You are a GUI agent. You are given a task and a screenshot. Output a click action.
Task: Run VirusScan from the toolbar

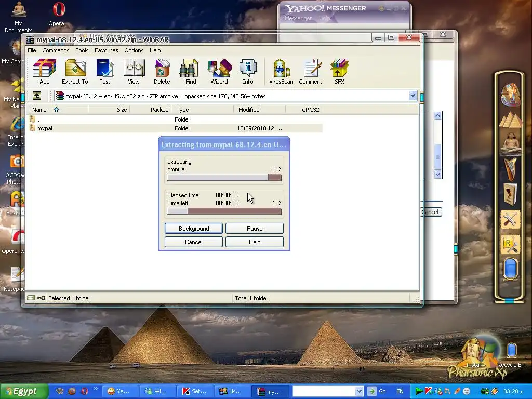pos(281,71)
